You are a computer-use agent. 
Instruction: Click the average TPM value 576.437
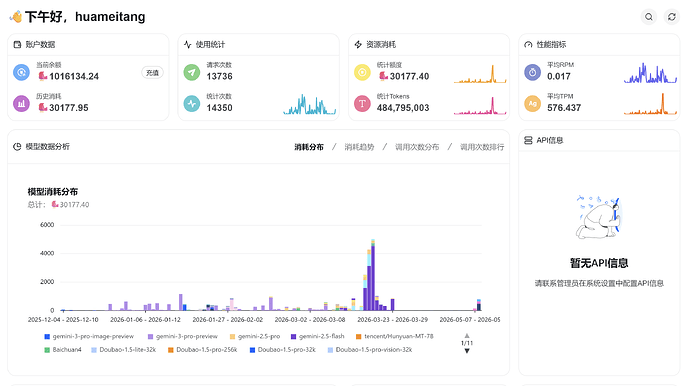click(564, 107)
